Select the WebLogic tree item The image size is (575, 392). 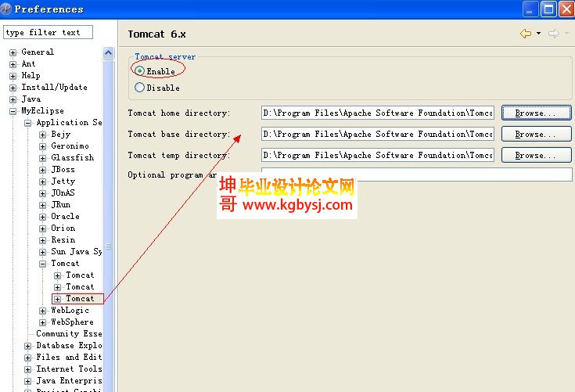click(70, 310)
